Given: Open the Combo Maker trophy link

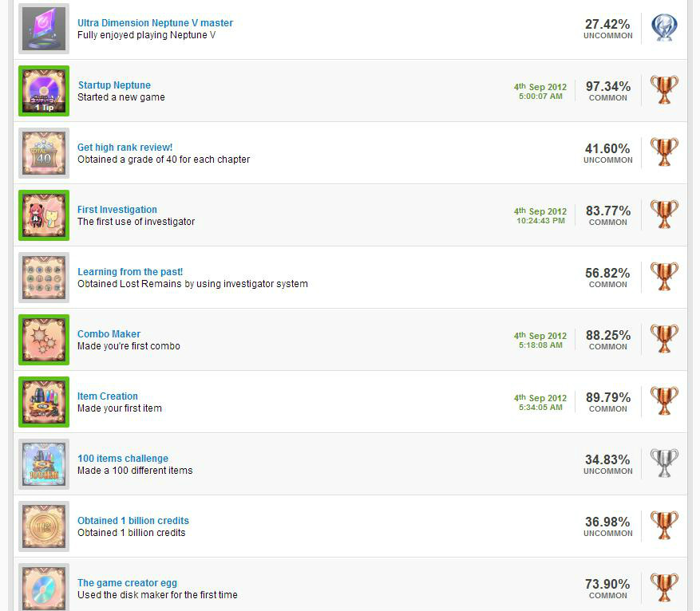Looking at the screenshot, I should tap(109, 334).
